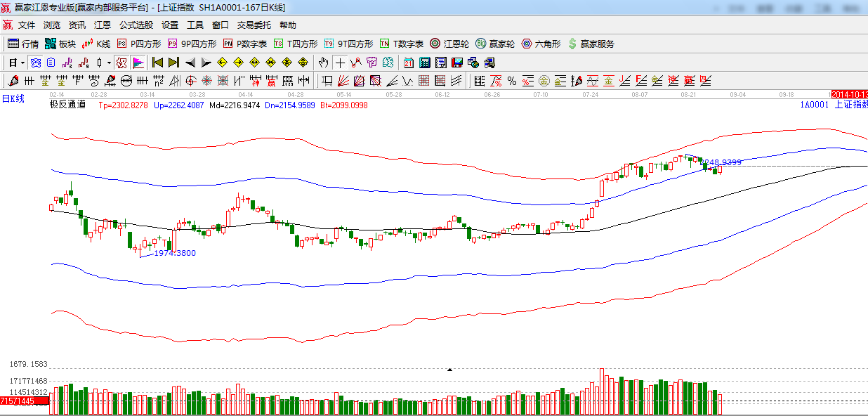Click the red 2014-10-13 date marker

pyautogui.click(x=848, y=94)
